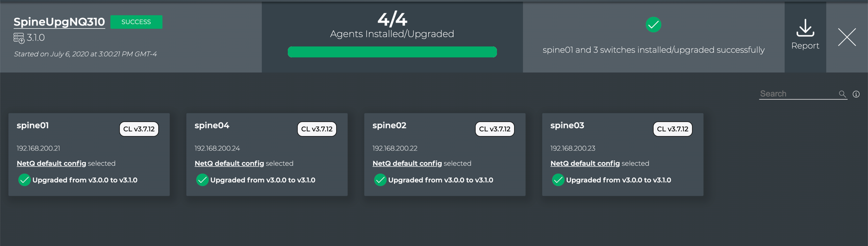This screenshot has height=246, width=868.
Task: Click the green summary success checkmark
Action: 653,24
